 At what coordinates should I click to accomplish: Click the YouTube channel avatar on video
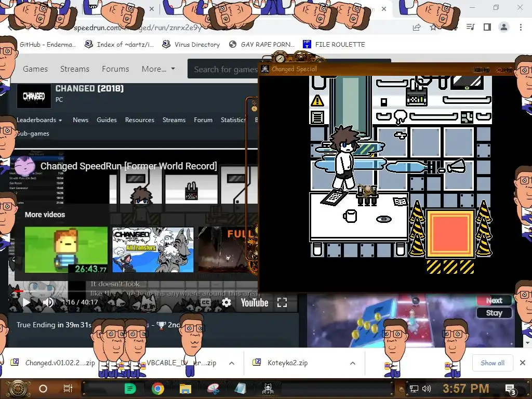(25, 166)
